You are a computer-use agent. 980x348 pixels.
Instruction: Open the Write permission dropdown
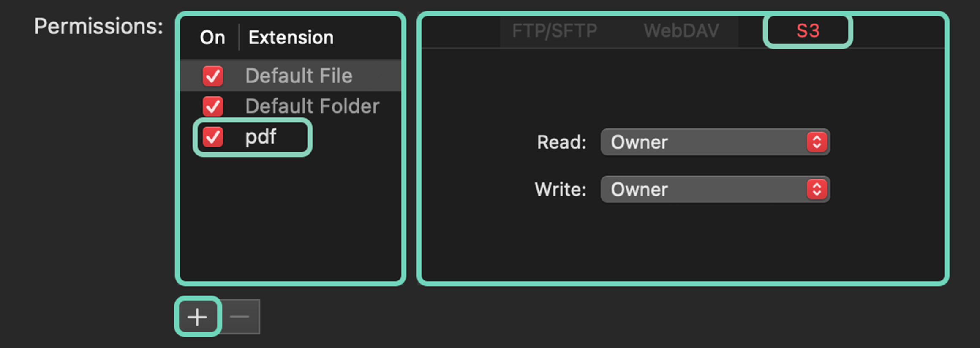714,190
